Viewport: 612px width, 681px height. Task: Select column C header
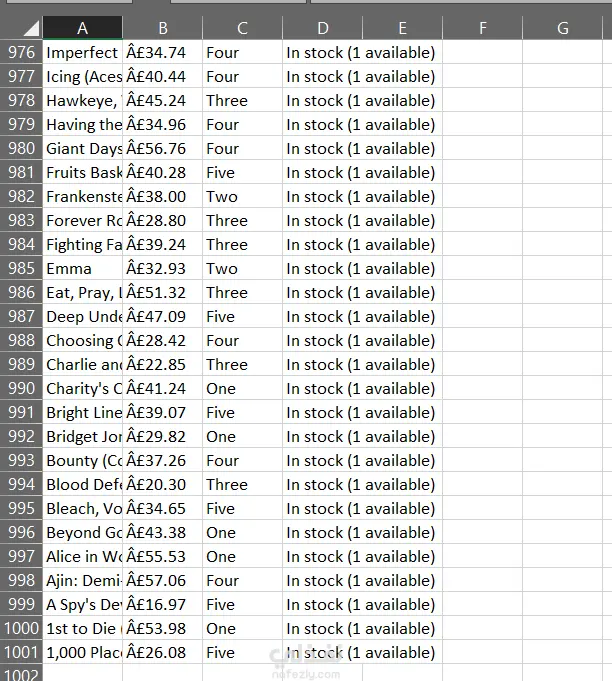[x=242, y=28]
